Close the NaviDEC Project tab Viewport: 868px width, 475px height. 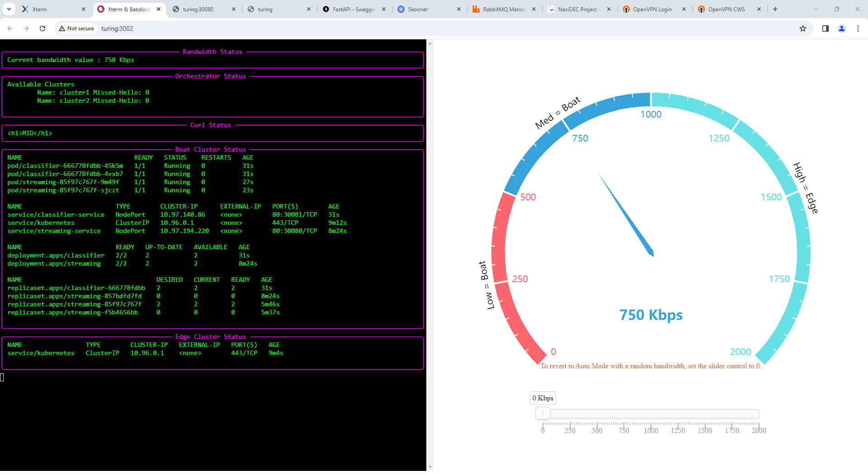609,9
